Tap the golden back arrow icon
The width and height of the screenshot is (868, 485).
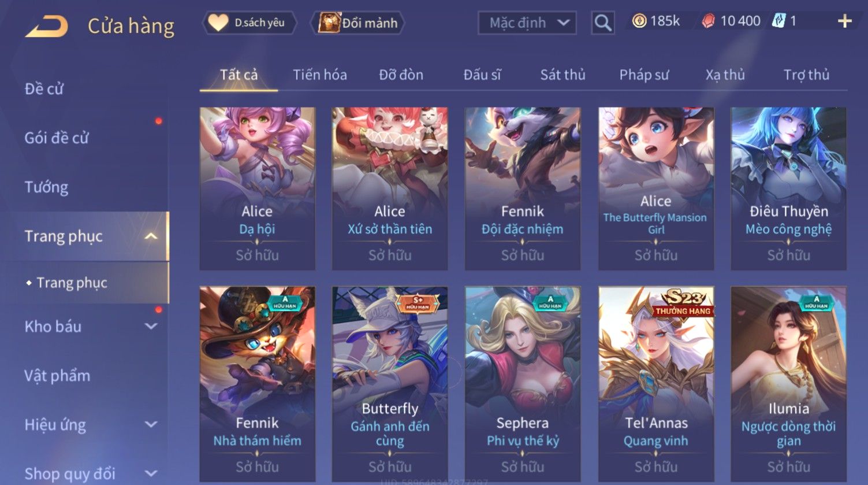coord(46,26)
